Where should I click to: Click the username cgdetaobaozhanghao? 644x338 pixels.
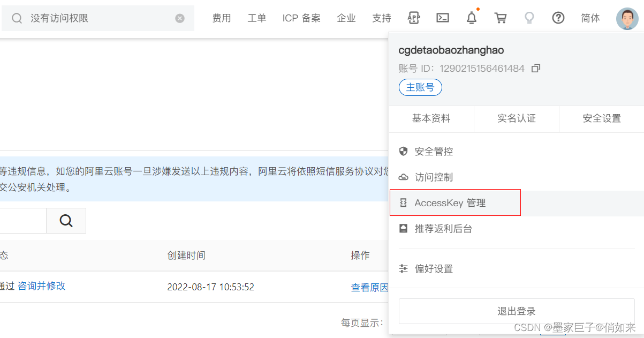pos(451,50)
